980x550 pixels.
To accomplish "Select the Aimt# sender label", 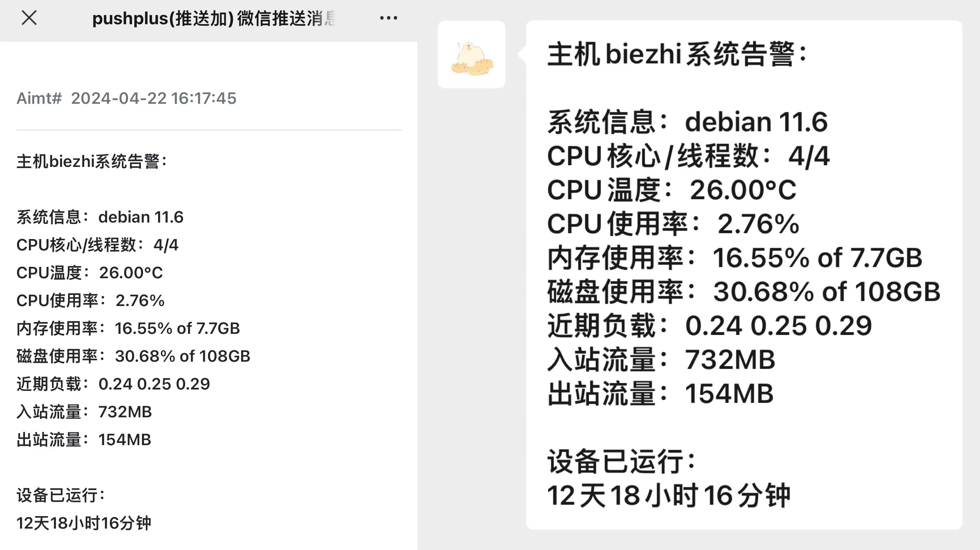I will coord(39,98).
